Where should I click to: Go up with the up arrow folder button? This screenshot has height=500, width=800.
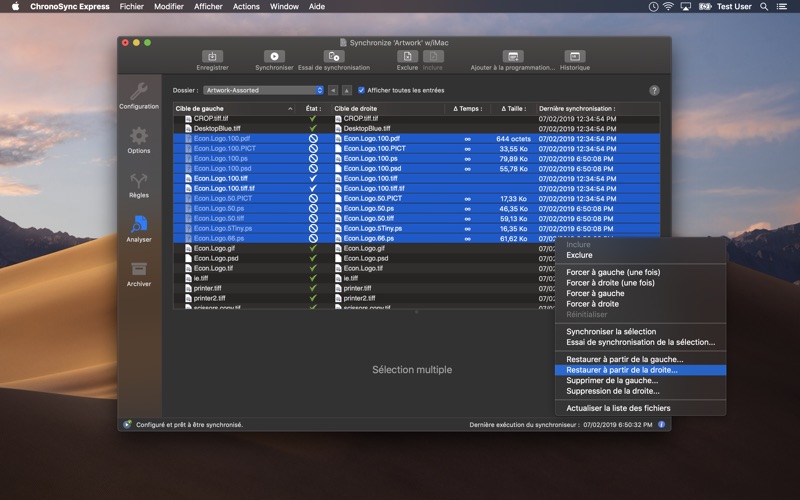[x=346, y=90]
